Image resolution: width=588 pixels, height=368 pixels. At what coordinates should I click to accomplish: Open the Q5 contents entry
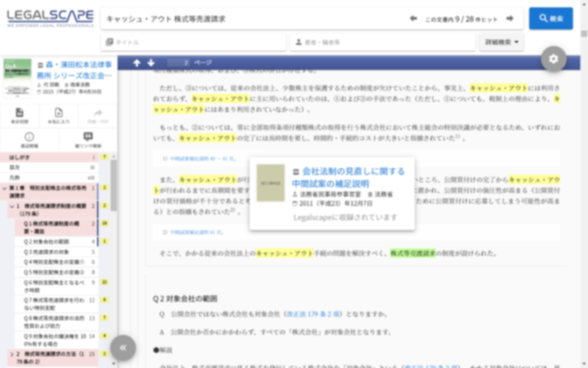57,272
